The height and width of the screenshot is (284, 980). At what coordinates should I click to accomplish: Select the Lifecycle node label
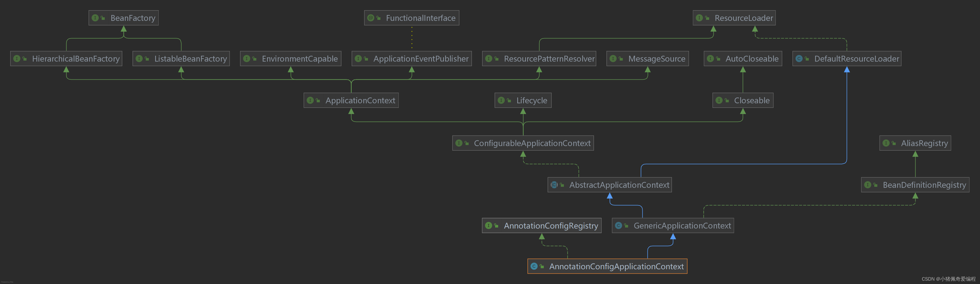[532, 100]
